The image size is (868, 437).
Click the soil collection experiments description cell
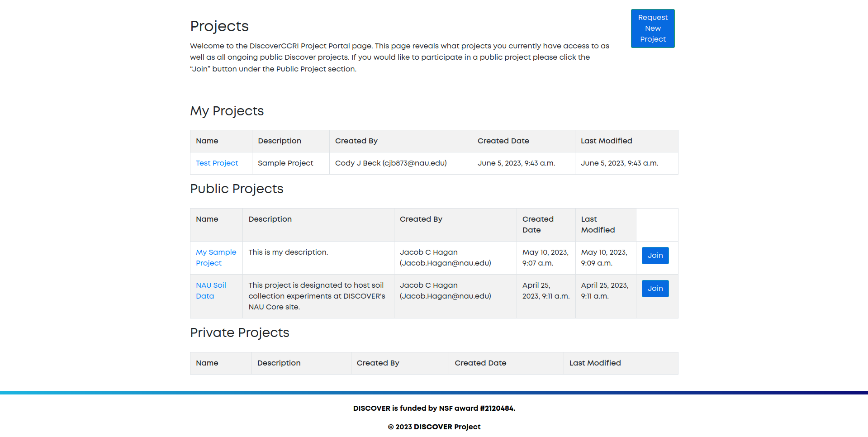point(318,296)
